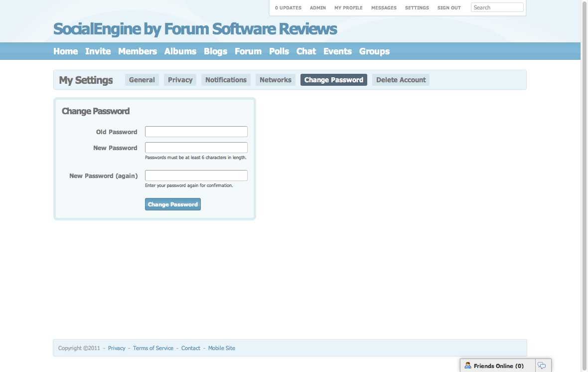
Task: Navigate to Forum in the main navigation
Action: [x=248, y=51]
